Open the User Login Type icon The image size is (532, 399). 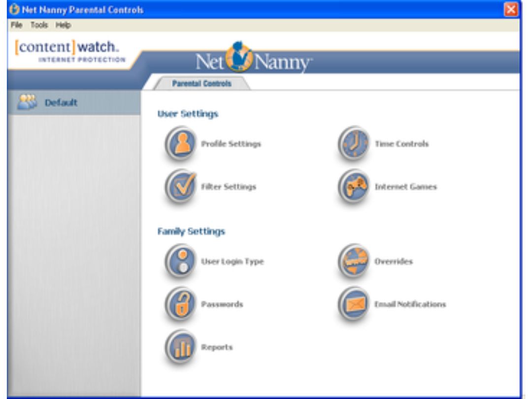tap(181, 261)
